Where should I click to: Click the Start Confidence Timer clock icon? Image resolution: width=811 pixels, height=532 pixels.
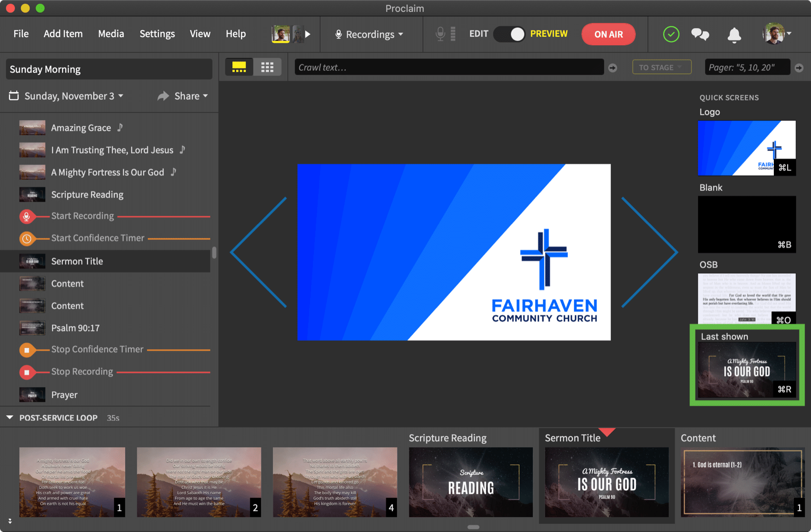point(27,238)
